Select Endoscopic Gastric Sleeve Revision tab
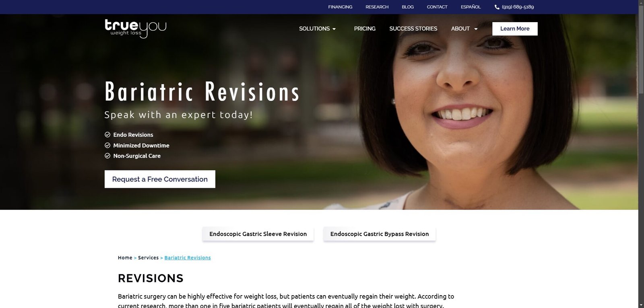The height and width of the screenshot is (308, 644). tap(258, 234)
